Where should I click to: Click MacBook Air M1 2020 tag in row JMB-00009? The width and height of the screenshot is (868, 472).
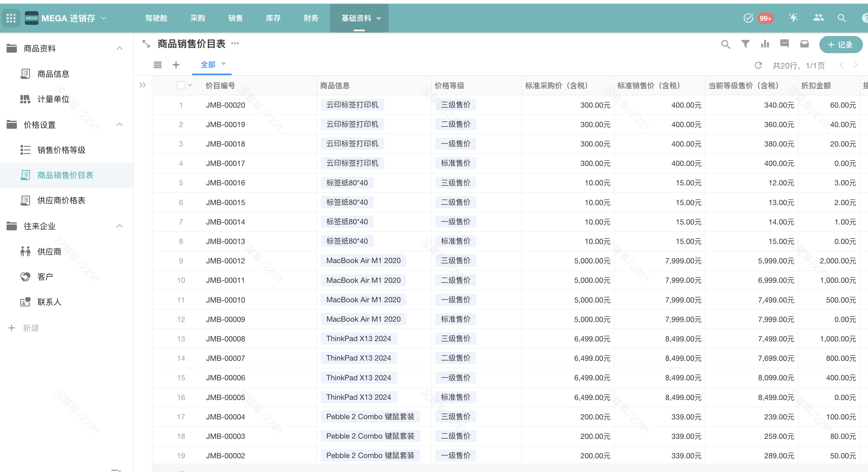pyautogui.click(x=363, y=319)
